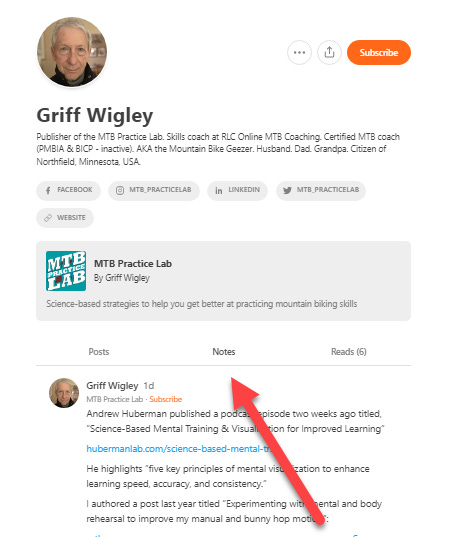Click the large Griff Wigley profile photo
This screenshot has width=461, height=537.
[72, 52]
